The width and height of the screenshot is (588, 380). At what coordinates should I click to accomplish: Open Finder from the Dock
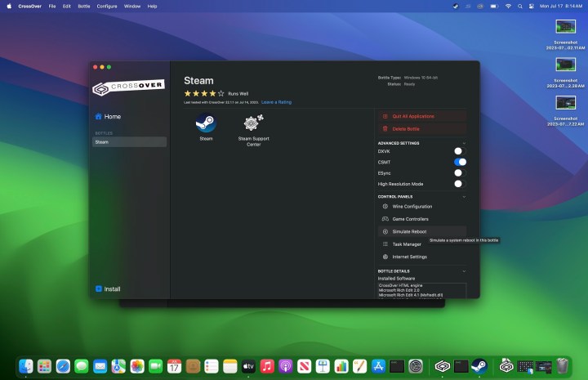click(26, 366)
